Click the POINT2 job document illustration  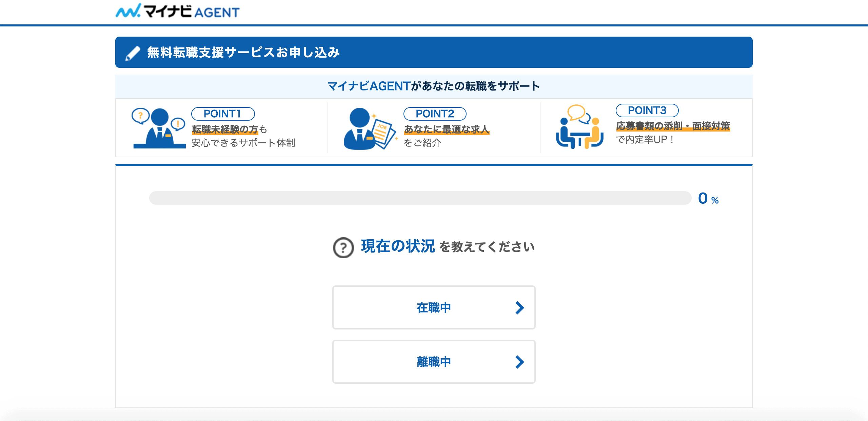(370, 128)
